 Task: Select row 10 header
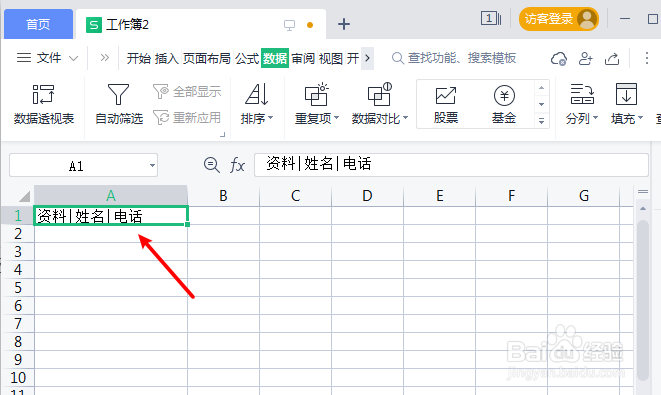click(x=18, y=377)
